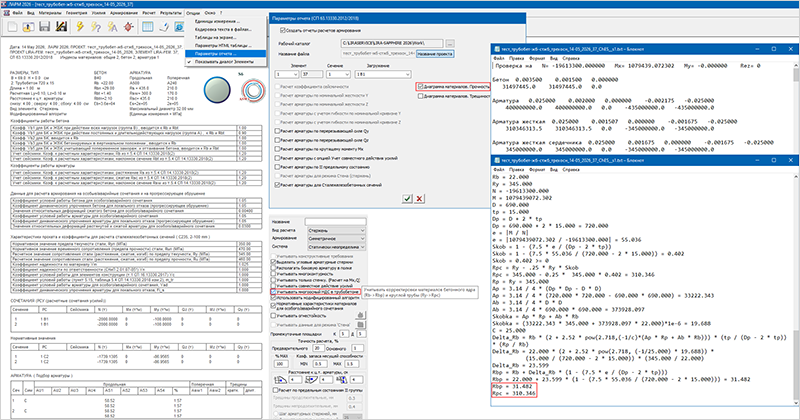Screen dimensions: 800x420
Task: Confirm dialog with the green checkmark button
Action: pyautogui.click(x=407, y=199)
